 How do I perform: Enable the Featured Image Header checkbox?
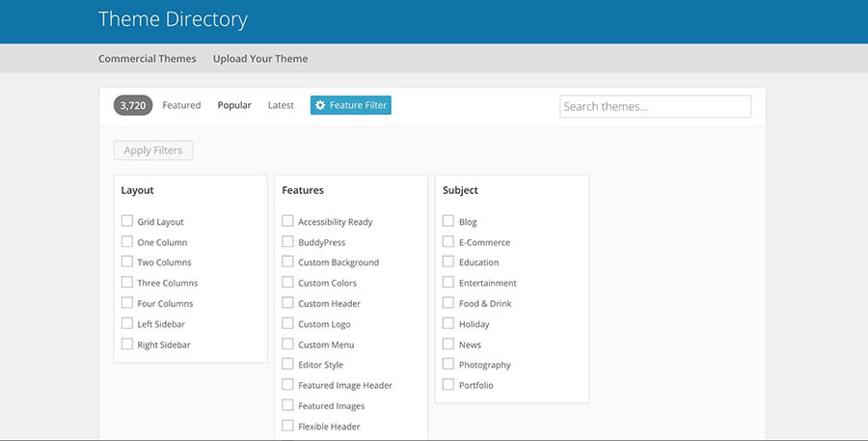tap(287, 384)
